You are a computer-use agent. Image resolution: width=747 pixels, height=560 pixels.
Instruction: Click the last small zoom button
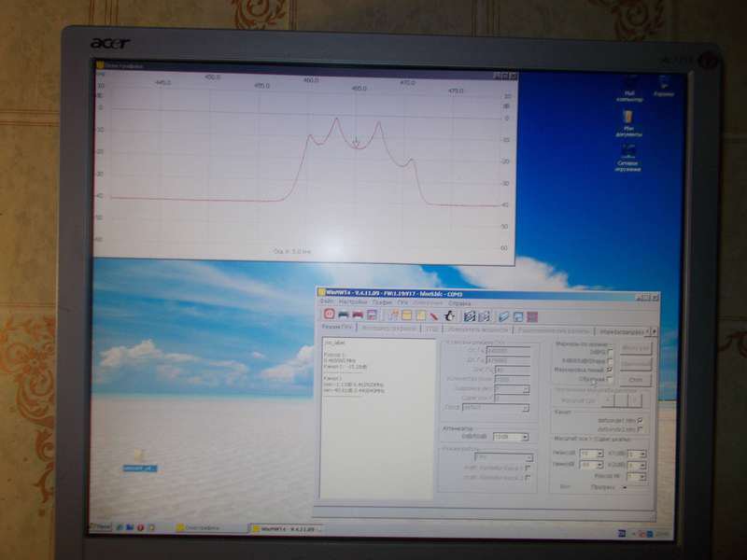point(635,401)
